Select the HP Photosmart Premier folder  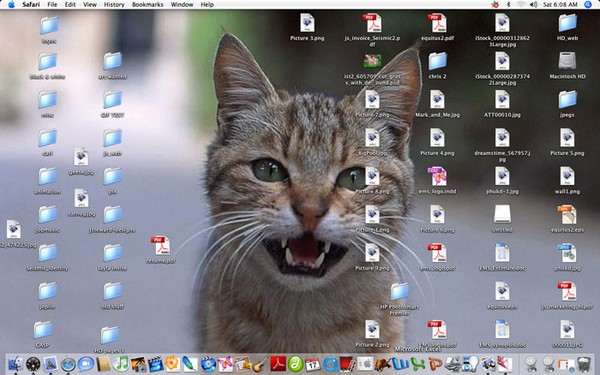click(x=399, y=292)
